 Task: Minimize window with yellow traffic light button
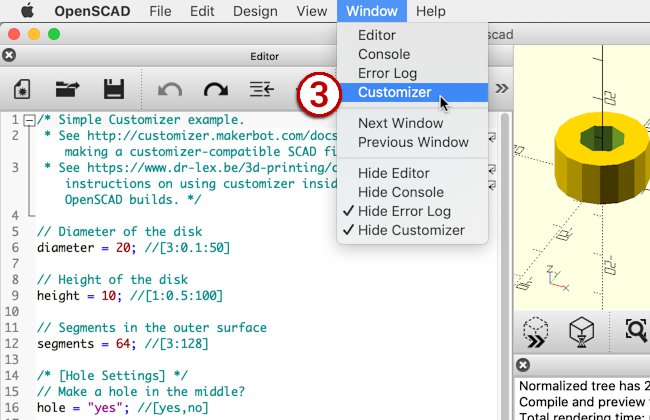pyautogui.click(x=34, y=34)
